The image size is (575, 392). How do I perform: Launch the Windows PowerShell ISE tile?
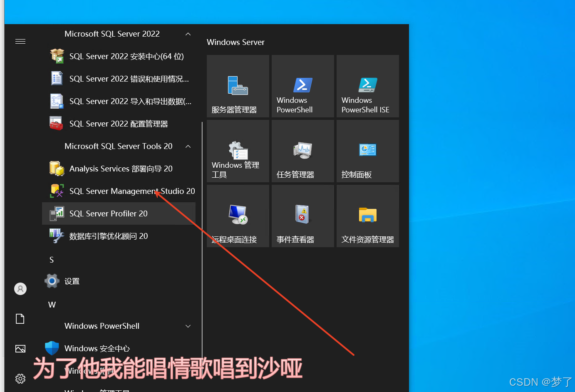368,86
